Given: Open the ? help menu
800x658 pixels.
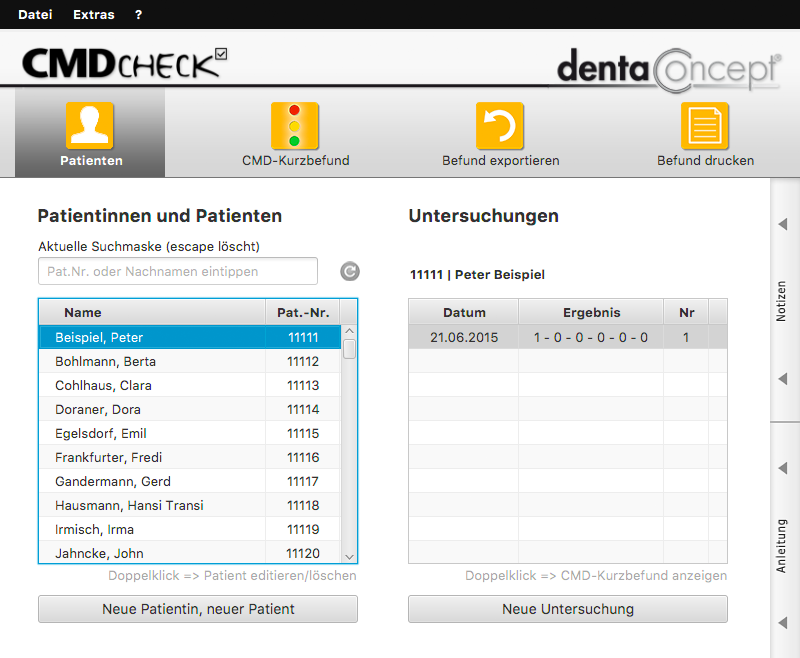Looking at the screenshot, I should [x=138, y=14].
